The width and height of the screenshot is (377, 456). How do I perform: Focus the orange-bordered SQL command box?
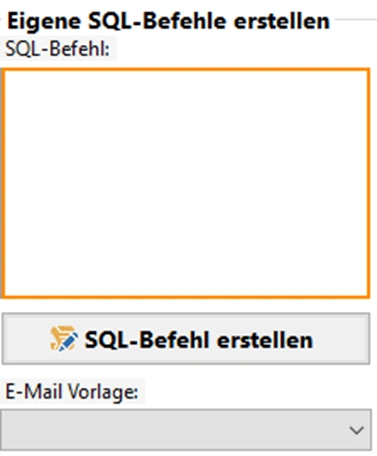186,183
